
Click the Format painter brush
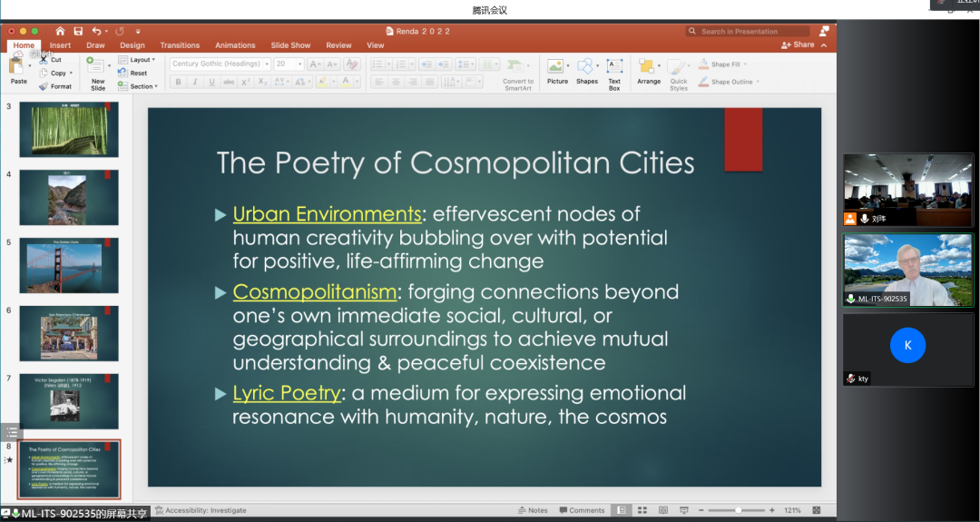(x=55, y=86)
